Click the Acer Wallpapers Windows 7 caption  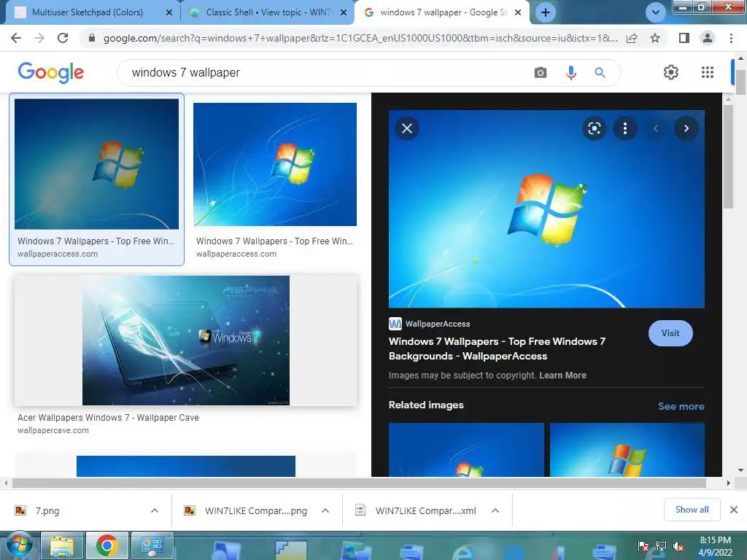pyautogui.click(x=108, y=418)
